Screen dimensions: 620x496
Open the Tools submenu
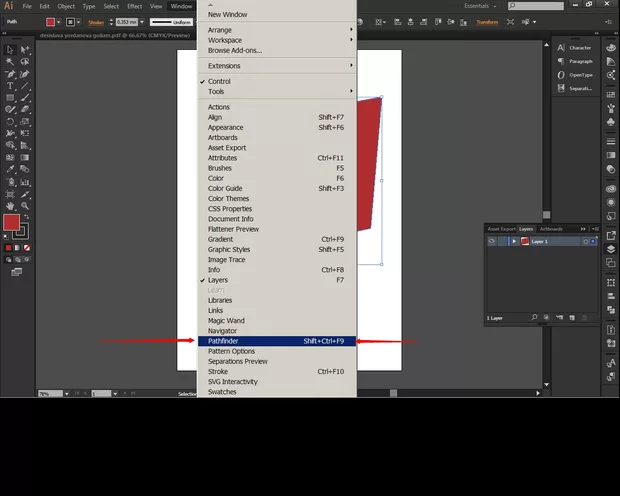pos(277,91)
